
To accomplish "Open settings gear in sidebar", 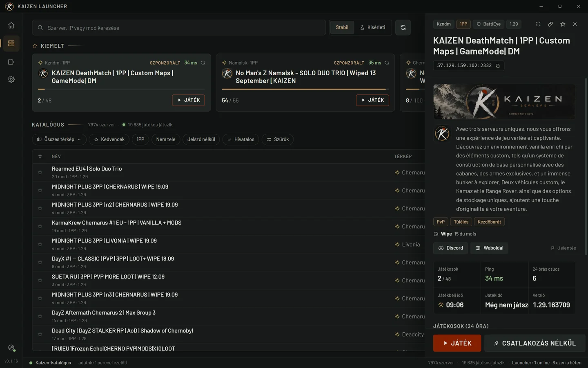I will [11, 79].
